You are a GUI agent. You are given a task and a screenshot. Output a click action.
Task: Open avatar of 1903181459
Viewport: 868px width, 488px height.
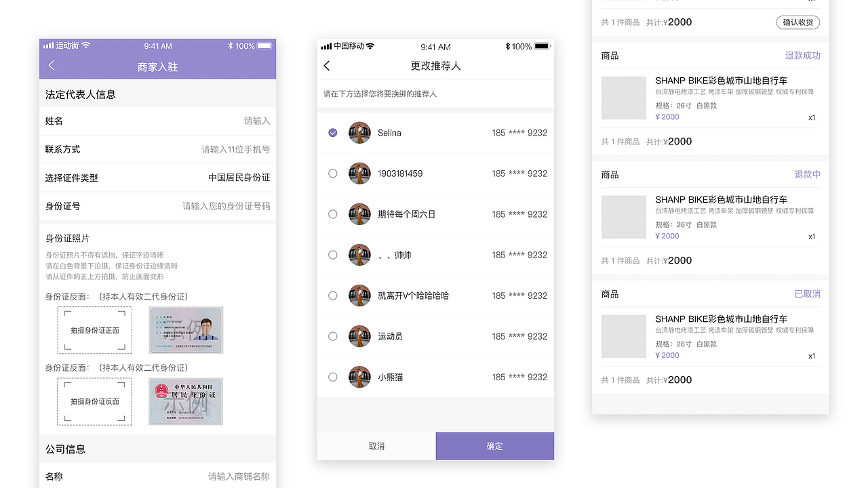[x=359, y=174]
